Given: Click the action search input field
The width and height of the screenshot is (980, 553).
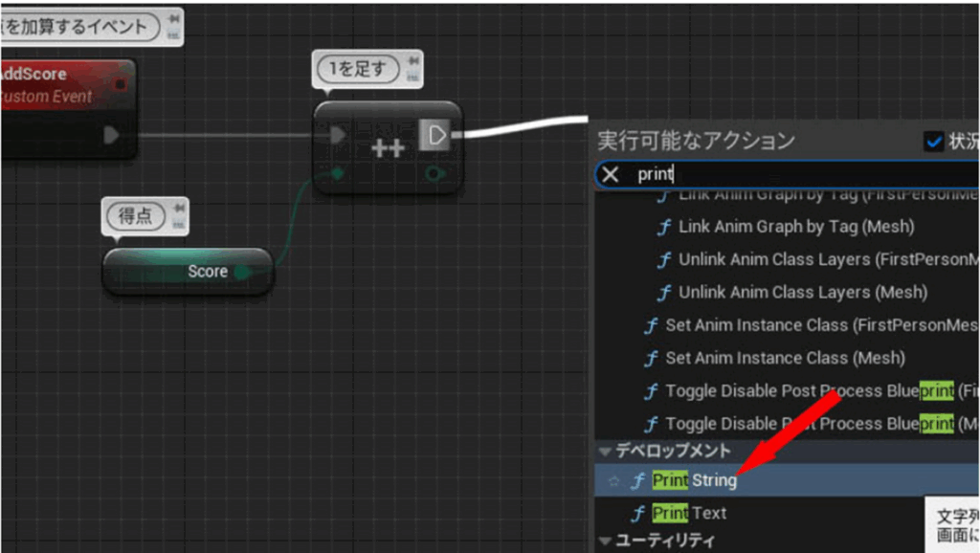Looking at the screenshot, I should coord(804,174).
